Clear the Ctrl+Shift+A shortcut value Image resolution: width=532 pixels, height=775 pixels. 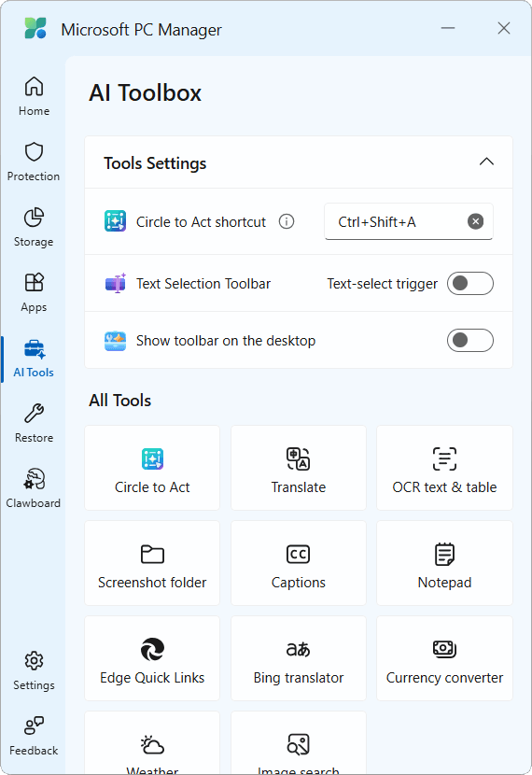pos(475,221)
